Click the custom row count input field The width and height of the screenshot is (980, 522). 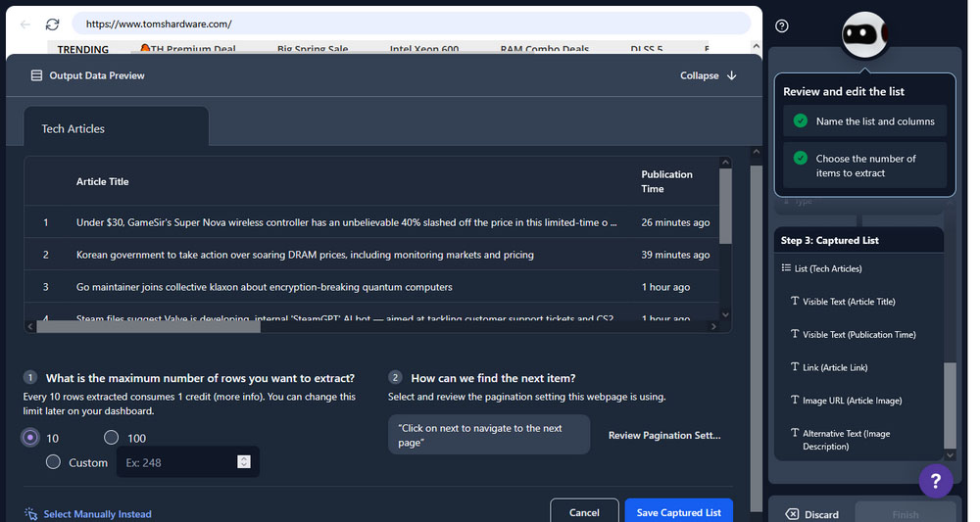tap(187, 462)
